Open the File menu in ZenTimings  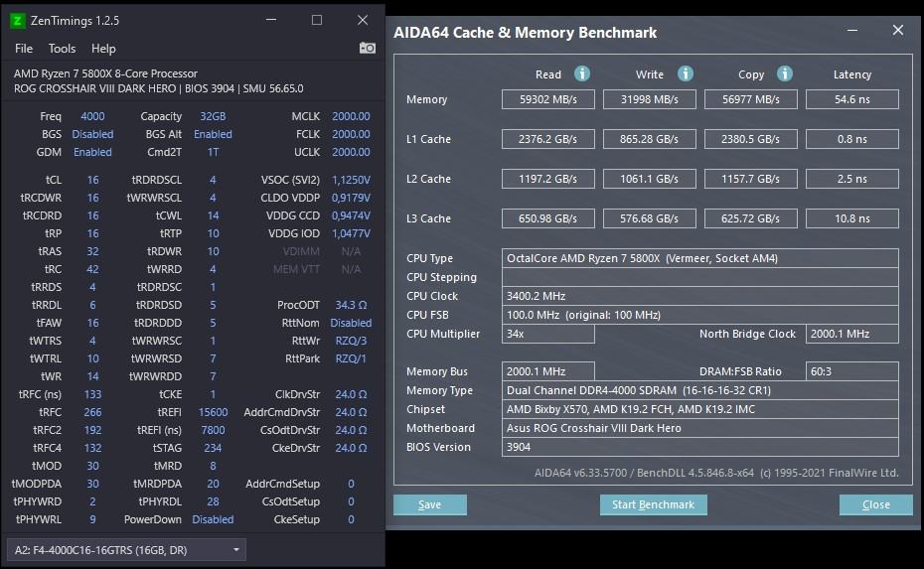[24, 49]
